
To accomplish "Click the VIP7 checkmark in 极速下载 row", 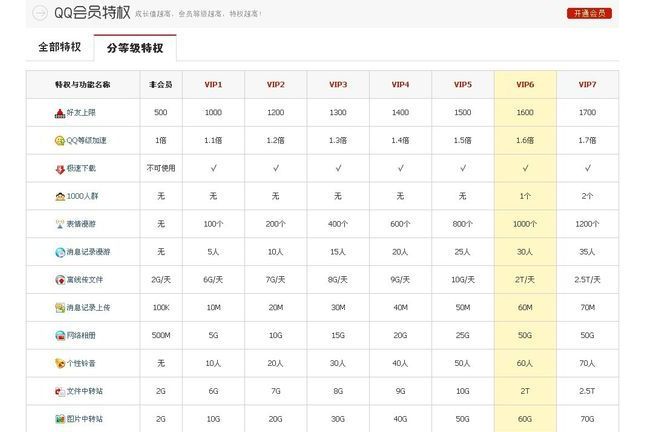I will (588, 168).
